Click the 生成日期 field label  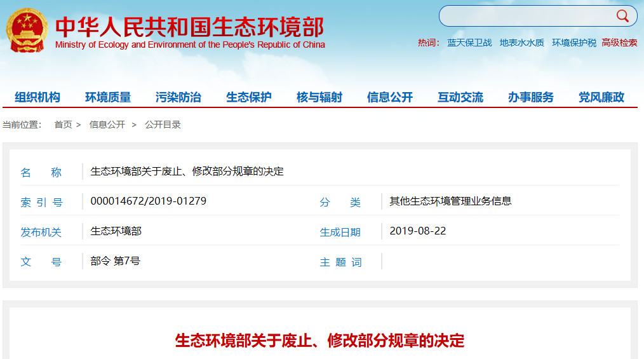[x=340, y=232]
